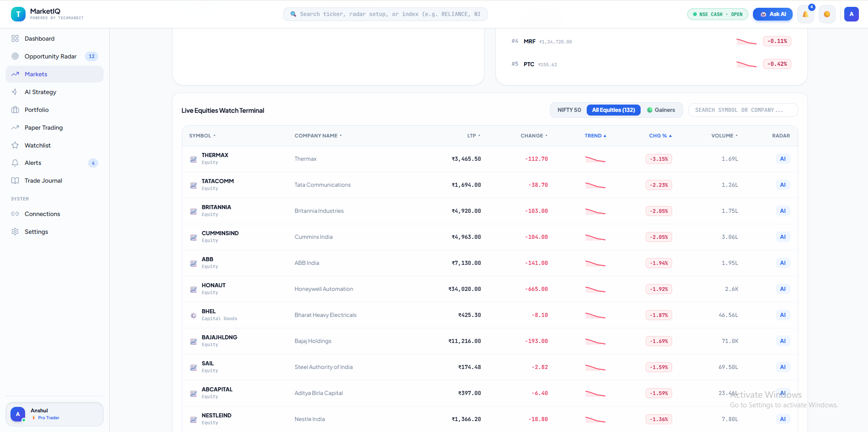Click the Ask AI button
Image resolution: width=868 pixels, height=432 pixels.
tap(773, 14)
